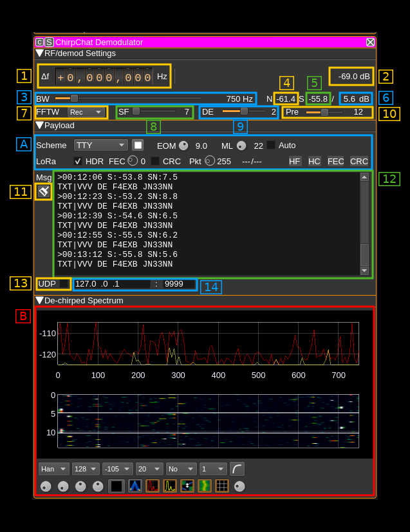Viewport: 410px width, 532px height.
Task: Clear the message window with broom icon
Action: tap(44, 191)
